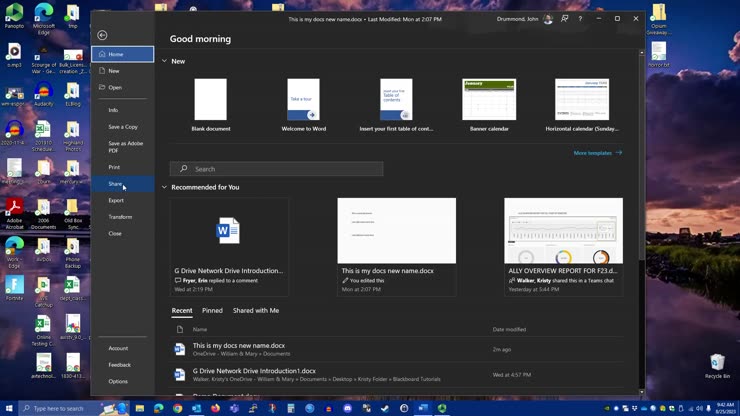Click Share in the sidebar
The width and height of the screenshot is (740, 416).
(123, 184)
